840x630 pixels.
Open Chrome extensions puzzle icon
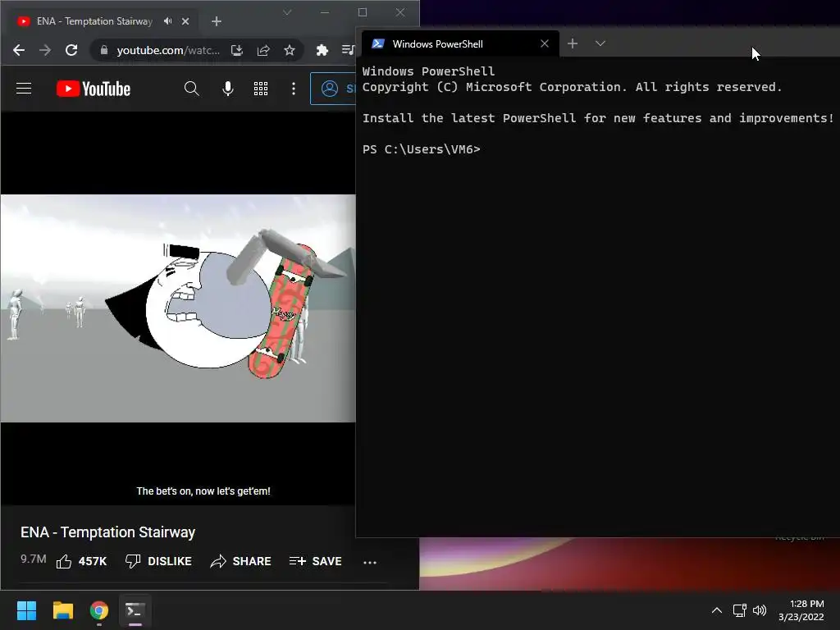pos(322,50)
